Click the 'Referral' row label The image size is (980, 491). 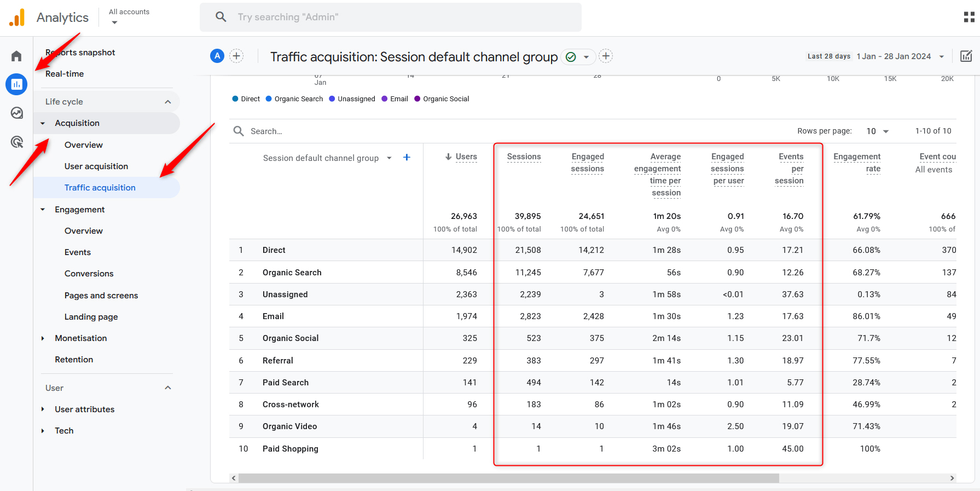(x=278, y=361)
